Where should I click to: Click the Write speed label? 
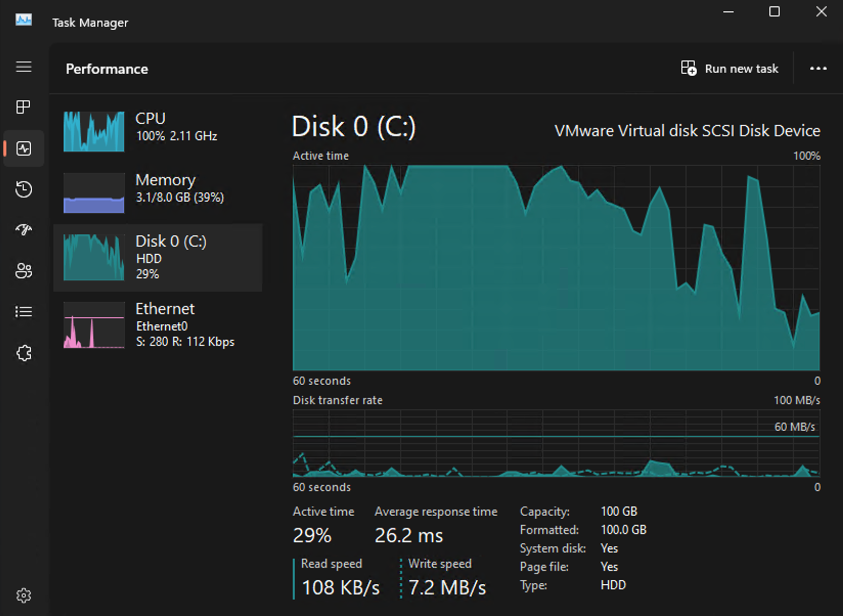point(440,563)
